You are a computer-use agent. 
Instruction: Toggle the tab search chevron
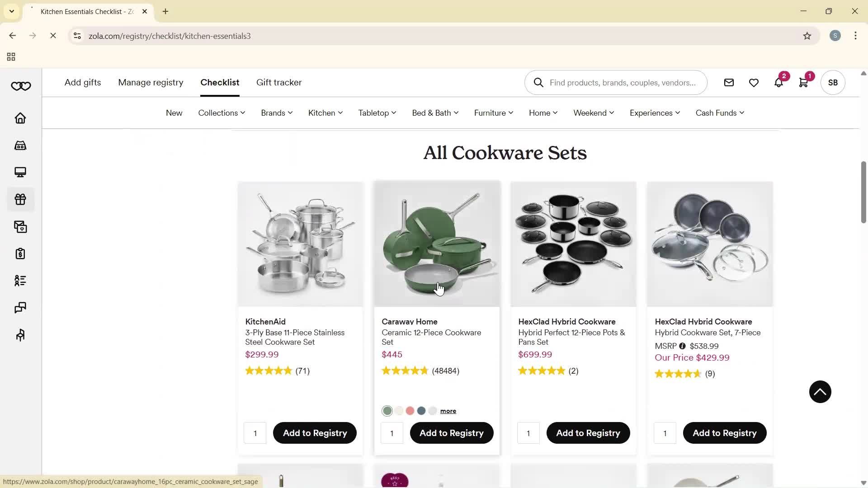click(x=11, y=11)
